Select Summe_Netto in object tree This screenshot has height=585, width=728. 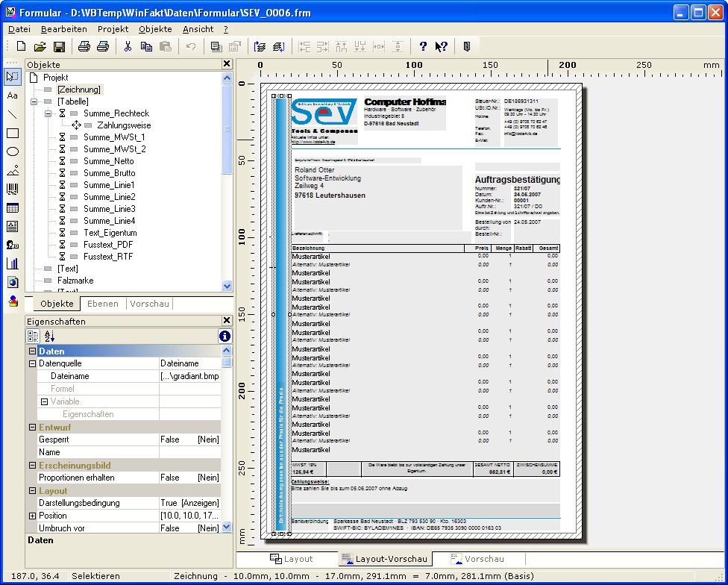(x=108, y=161)
